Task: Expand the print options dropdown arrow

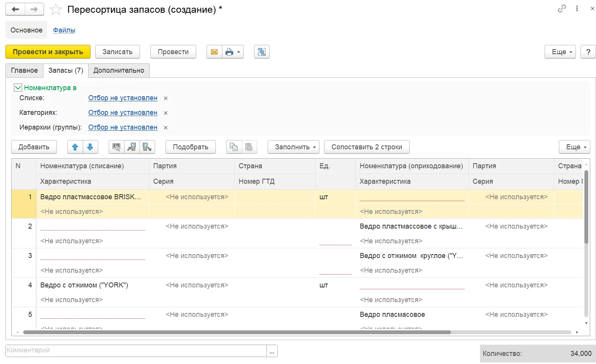Action: point(239,52)
